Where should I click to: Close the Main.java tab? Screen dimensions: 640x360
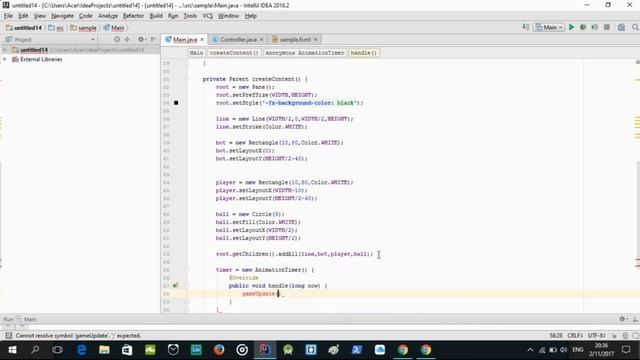coord(202,40)
